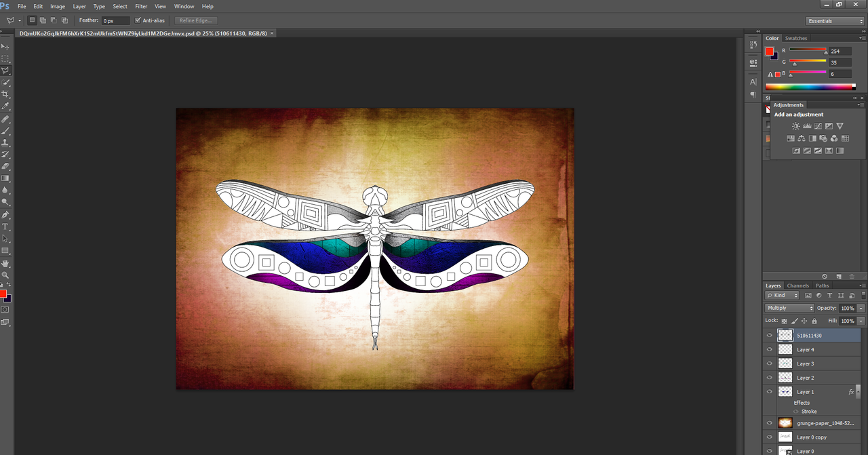Open the Layers panel options menu
This screenshot has height=455, width=868.
coord(861,285)
